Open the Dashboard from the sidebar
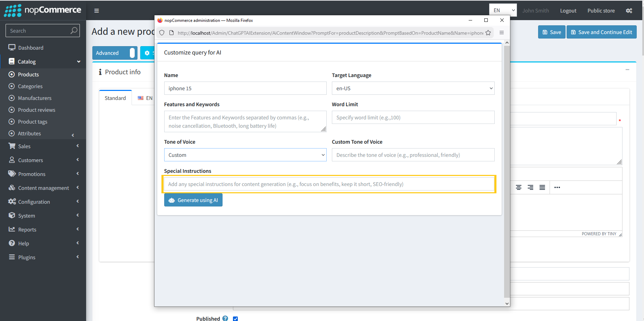 tap(31, 48)
